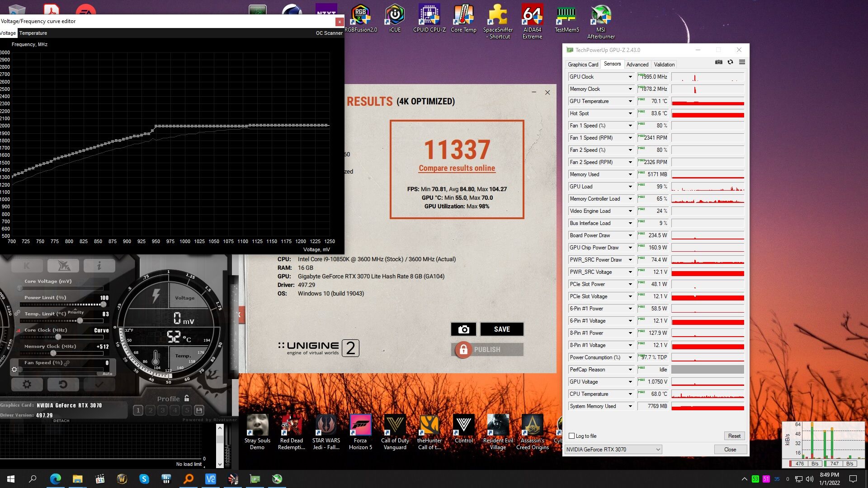Expand the GPU Clock sensor dropdown
Image resolution: width=868 pixels, height=488 pixels.
pyautogui.click(x=630, y=77)
